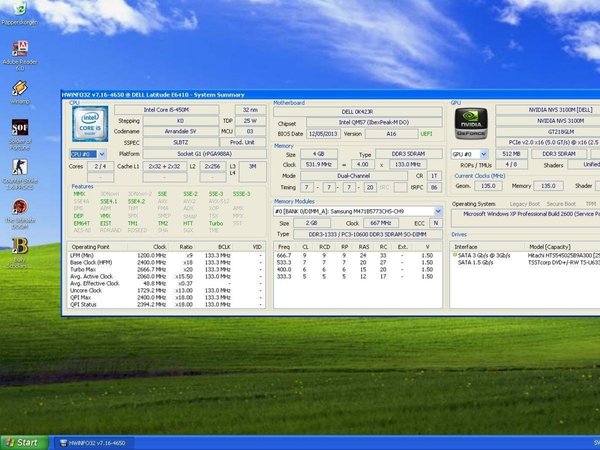Open the CPU #0 selector dropdown

tap(102, 154)
